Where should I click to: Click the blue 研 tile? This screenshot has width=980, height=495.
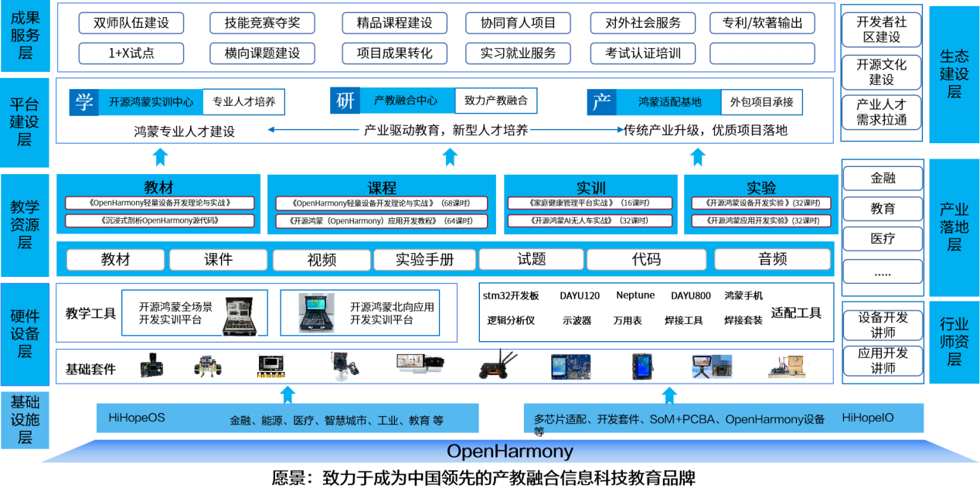tap(345, 101)
